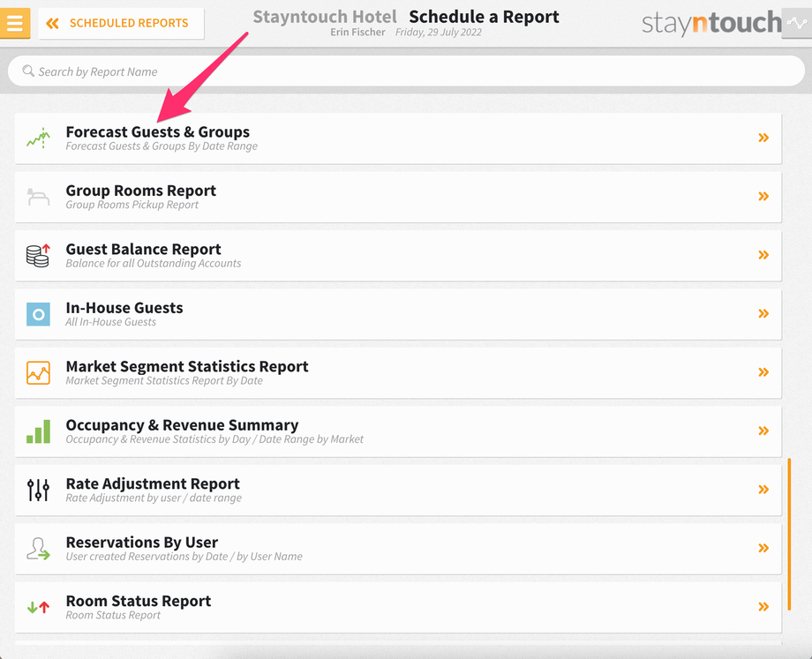
Task: Click the Erin Fischer user name
Action: coord(357,32)
